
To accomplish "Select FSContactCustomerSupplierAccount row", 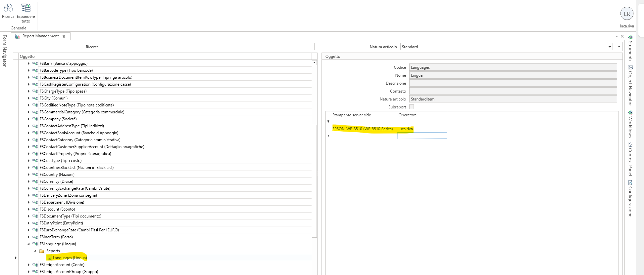I will (x=92, y=147).
